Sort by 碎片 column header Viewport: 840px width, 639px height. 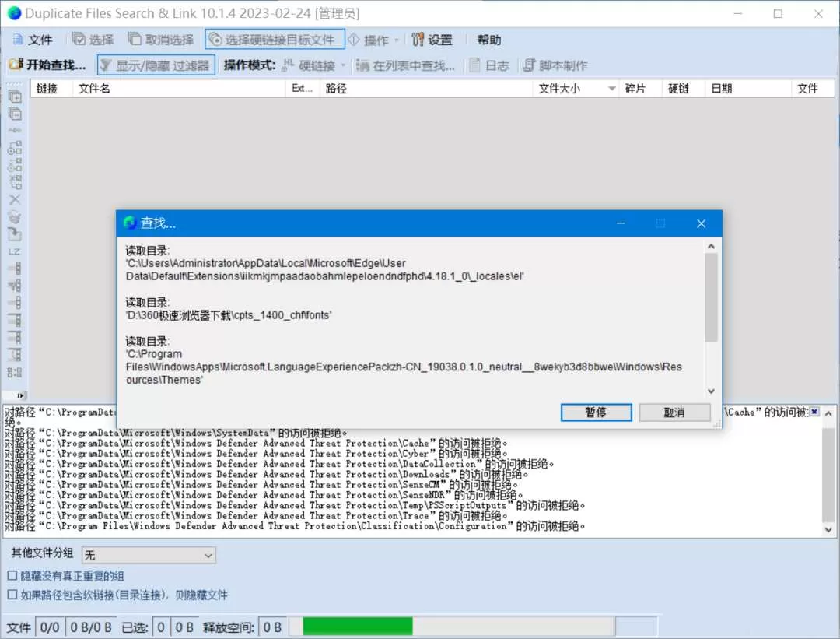coord(641,89)
